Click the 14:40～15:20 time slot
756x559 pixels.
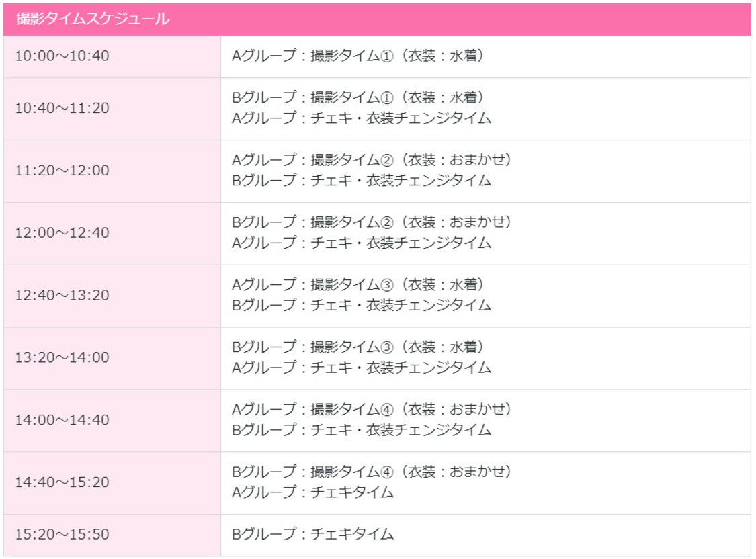[62, 483]
